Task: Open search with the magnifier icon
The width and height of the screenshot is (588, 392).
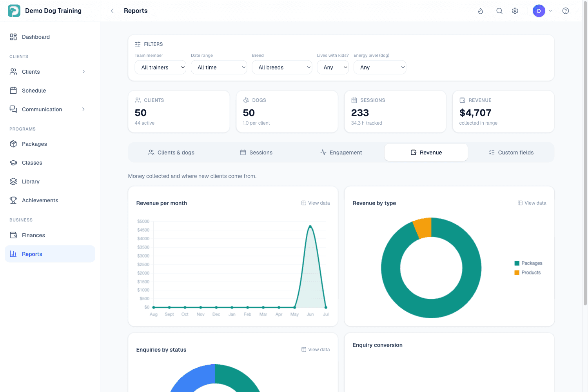Action: pyautogui.click(x=499, y=11)
